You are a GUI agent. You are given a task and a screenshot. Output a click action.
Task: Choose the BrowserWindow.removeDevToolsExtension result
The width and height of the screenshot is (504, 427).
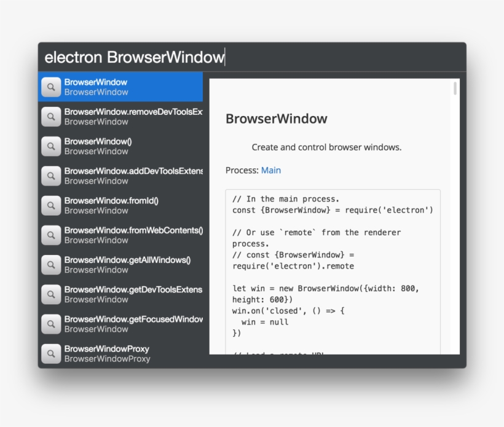[132, 117]
